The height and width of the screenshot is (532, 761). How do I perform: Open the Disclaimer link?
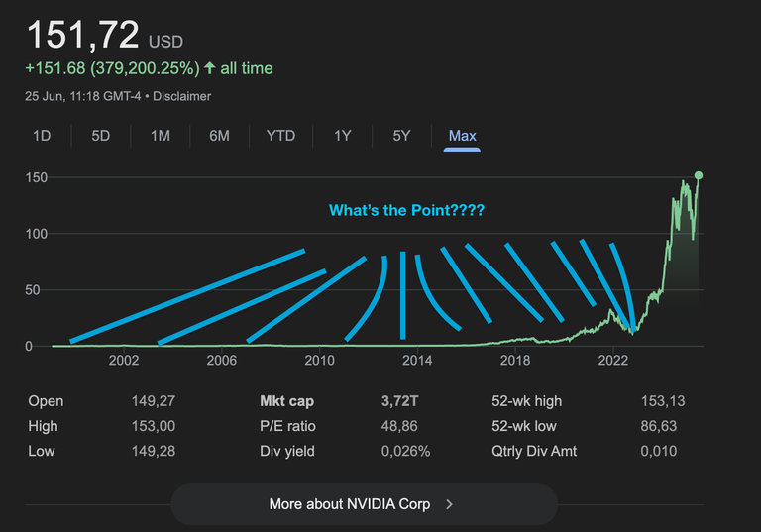click(x=181, y=96)
